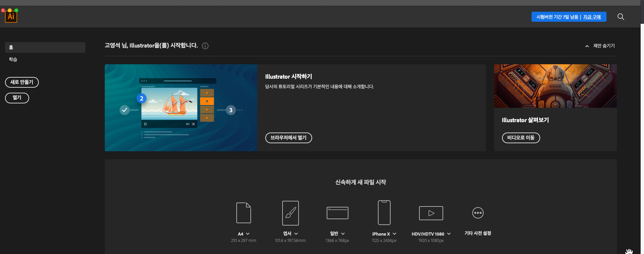Expand the A4 preset dropdown arrow
The height and width of the screenshot is (254, 644).
coord(248,234)
